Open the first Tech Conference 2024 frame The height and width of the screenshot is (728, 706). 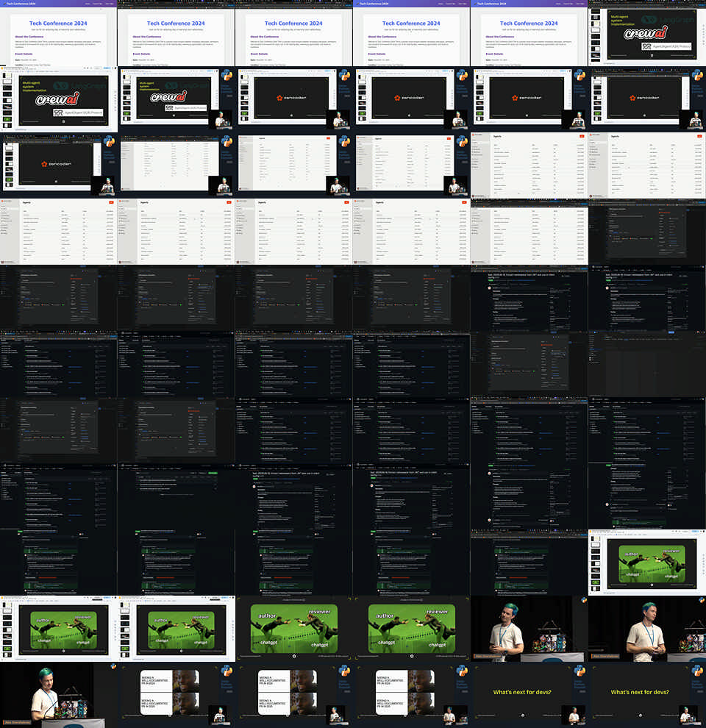coord(59,33)
